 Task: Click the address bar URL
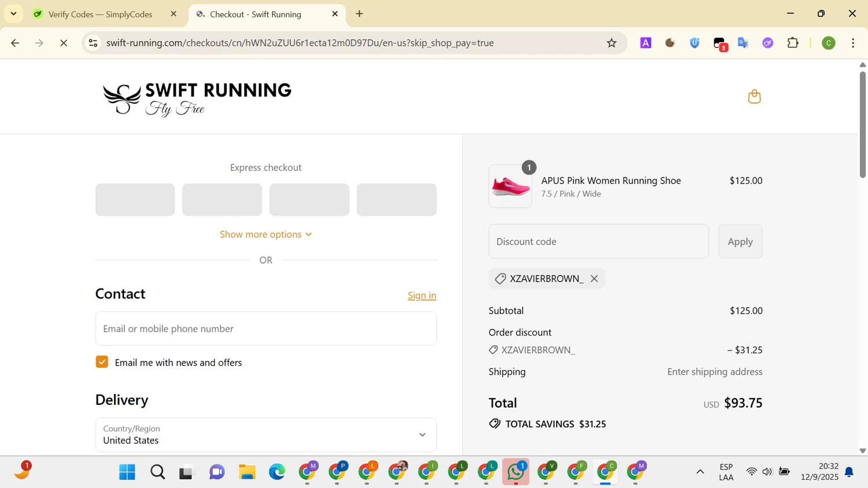pyautogui.click(x=300, y=43)
